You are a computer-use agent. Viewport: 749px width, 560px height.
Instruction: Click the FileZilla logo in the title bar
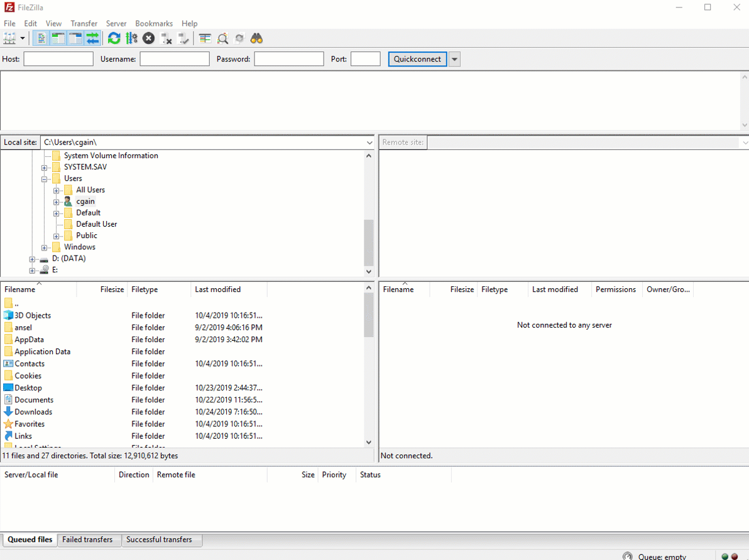[9, 7]
